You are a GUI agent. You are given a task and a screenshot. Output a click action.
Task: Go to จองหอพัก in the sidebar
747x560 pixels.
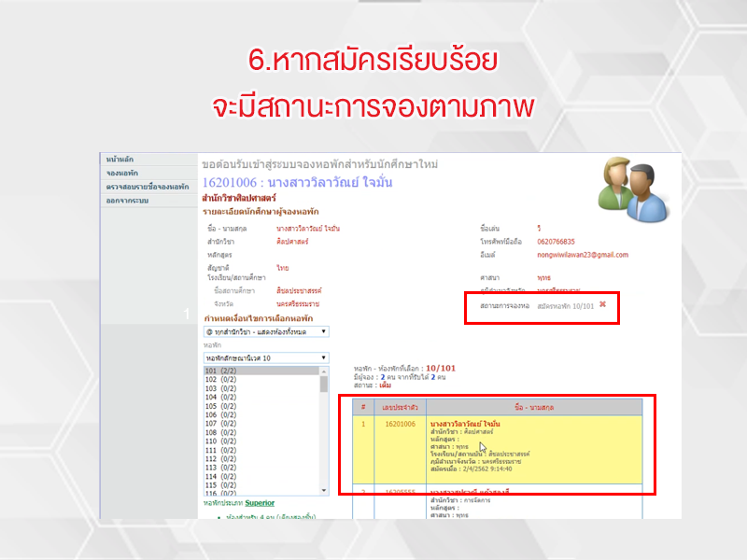pos(122,173)
